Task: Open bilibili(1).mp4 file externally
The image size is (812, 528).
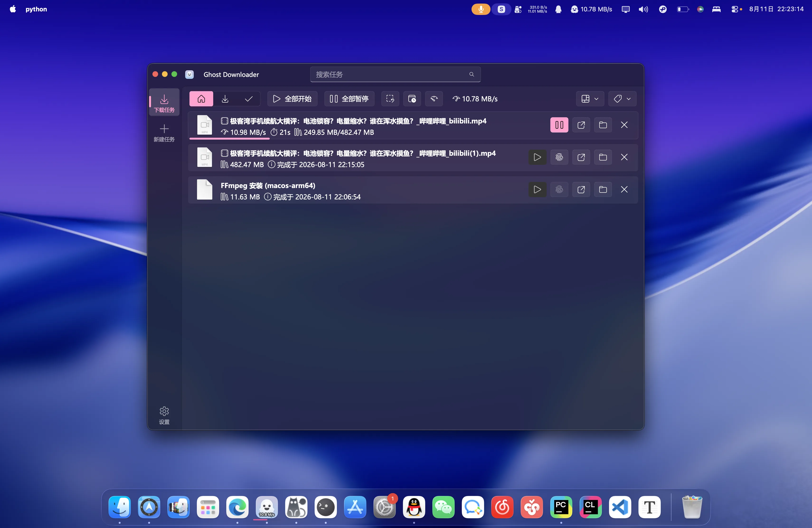Action: (581, 157)
